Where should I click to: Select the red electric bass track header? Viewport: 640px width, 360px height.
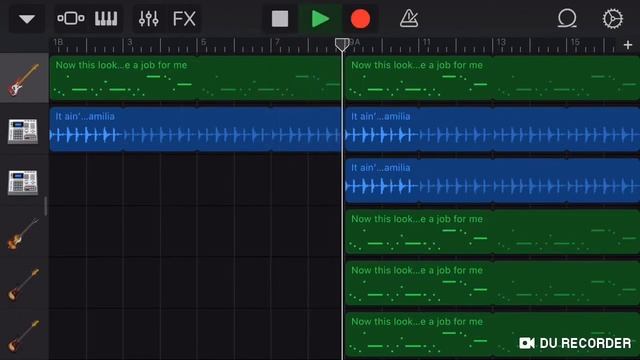[24, 78]
